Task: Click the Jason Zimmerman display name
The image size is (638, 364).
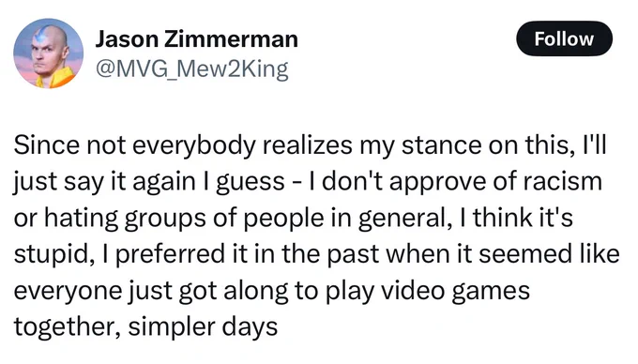Action: pos(196,39)
